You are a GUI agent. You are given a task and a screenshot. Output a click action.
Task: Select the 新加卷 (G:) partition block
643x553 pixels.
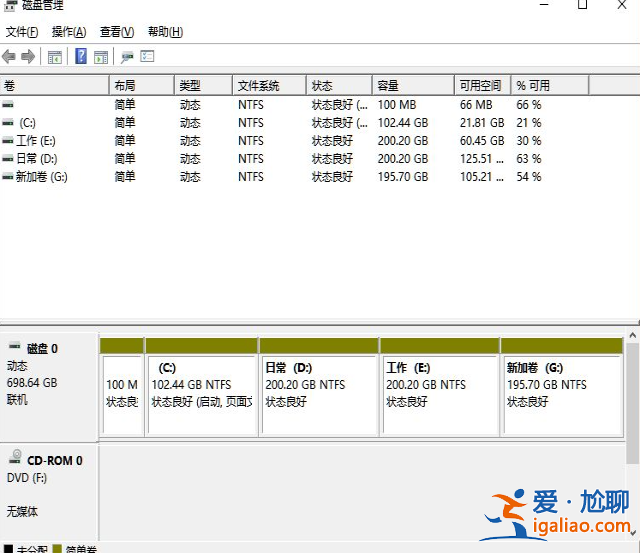click(x=562, y=386)
